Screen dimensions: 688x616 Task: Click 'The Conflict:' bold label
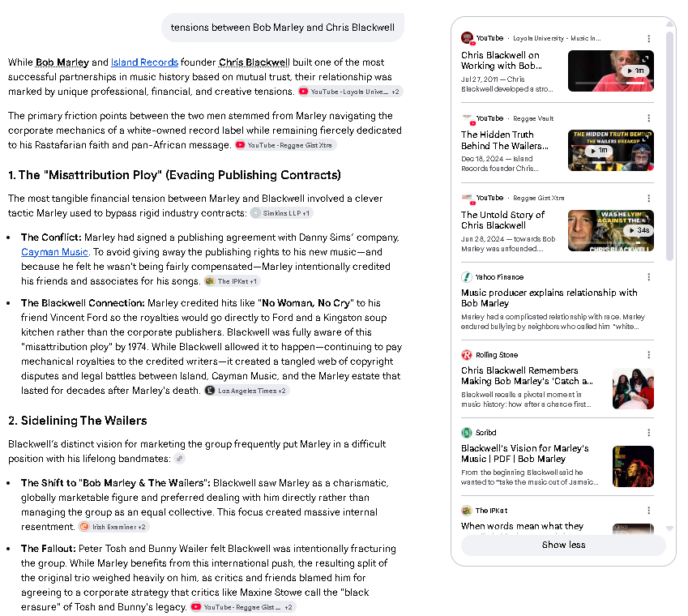point(51,237)
